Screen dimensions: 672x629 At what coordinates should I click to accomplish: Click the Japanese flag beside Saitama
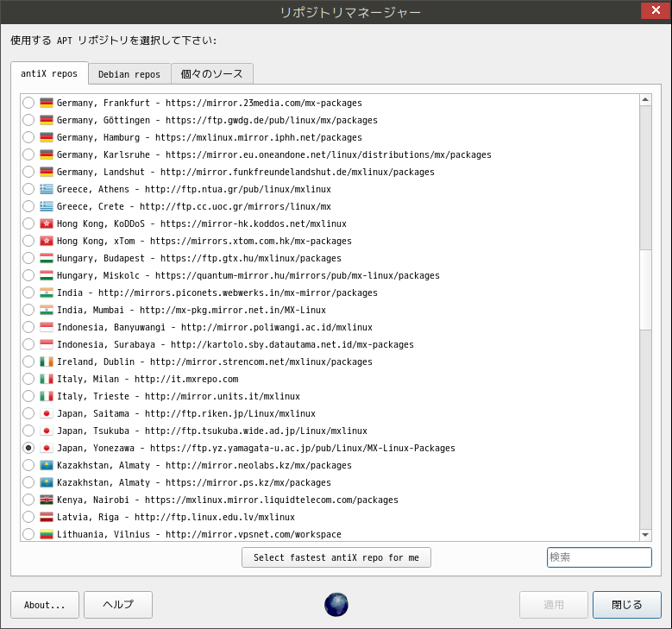[x=47, y=413]
